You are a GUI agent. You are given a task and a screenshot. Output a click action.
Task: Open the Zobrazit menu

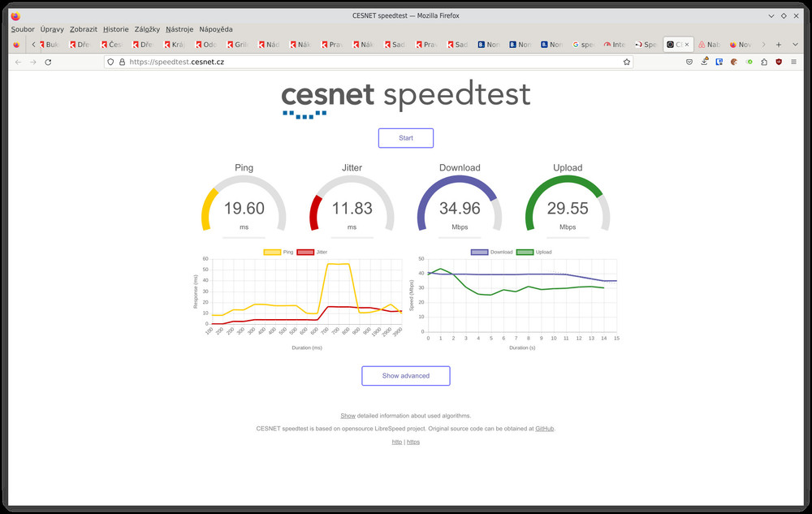pyautogui.click(x=84, y=29)
